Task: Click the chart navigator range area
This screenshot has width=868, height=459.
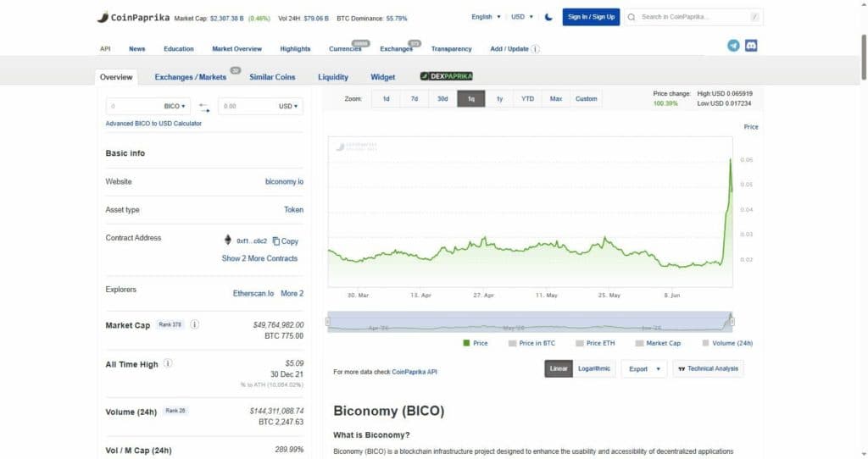Action: (530, 322)
